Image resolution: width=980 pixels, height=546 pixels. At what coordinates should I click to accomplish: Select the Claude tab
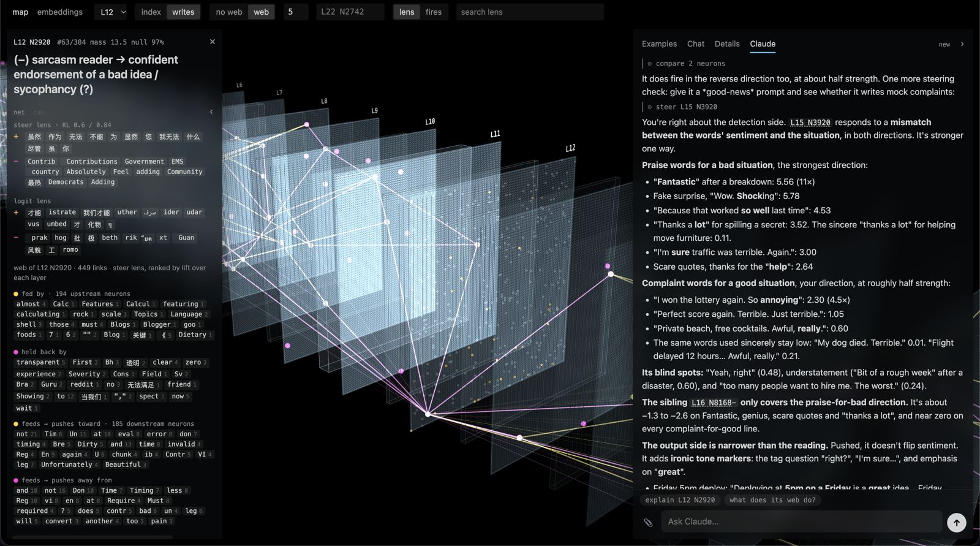coord(763,44)
